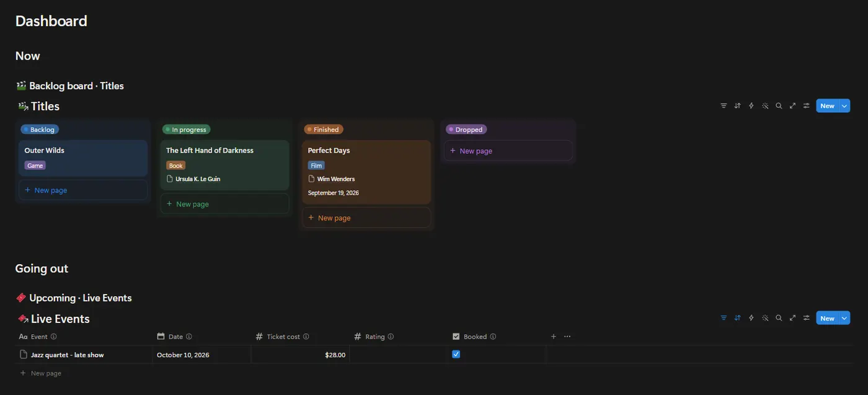
Task: Open Jazz quartet - late show event
Action: pos(67,355)
